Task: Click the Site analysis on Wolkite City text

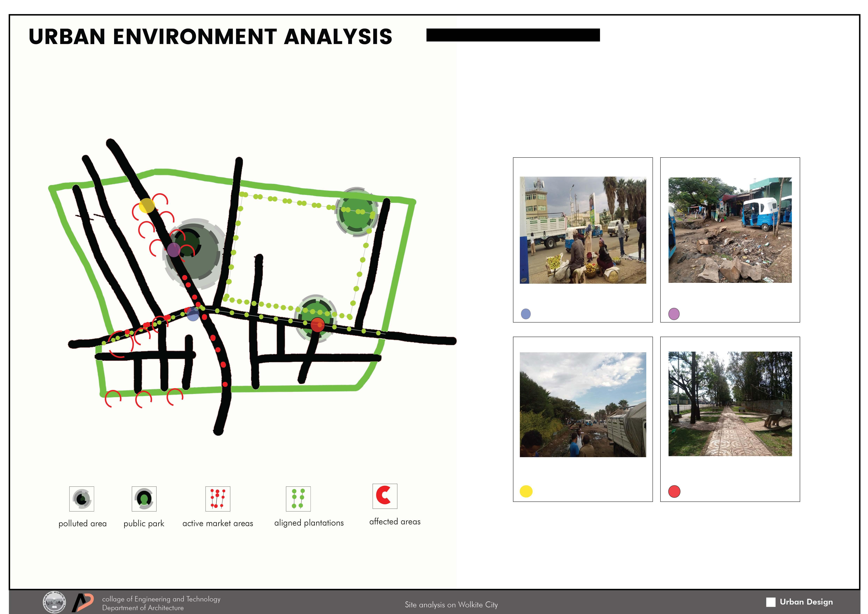Action: (451, 605)
